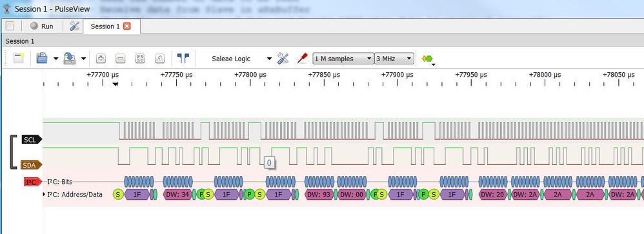Click the +77950 µs ruler label
Image resolution: width=644 pixels, height=234 pixels.
click(471, 75)
